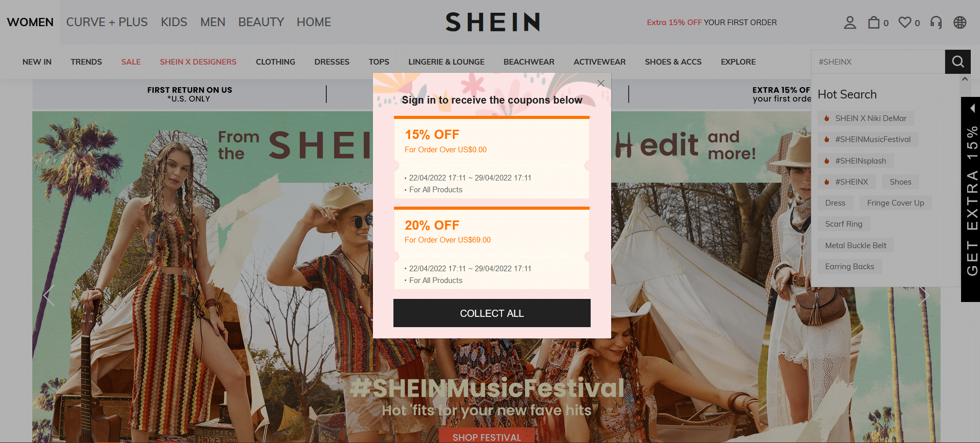Open the SALE category
Screen dimensions: 980x443
tap(131, 62)
